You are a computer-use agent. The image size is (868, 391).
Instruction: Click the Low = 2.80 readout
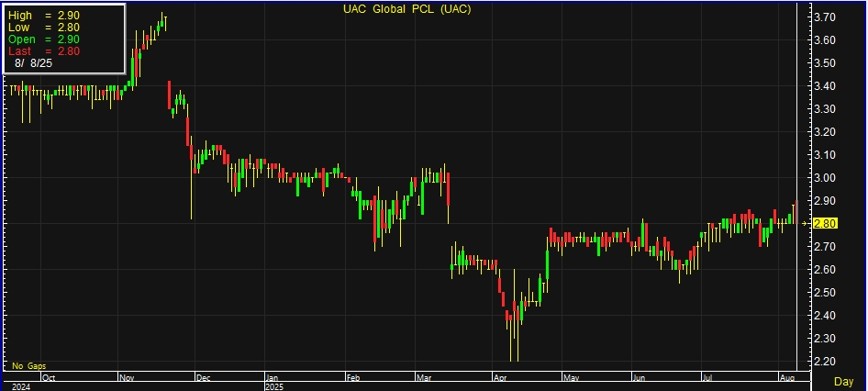click(x=44, y=28)
